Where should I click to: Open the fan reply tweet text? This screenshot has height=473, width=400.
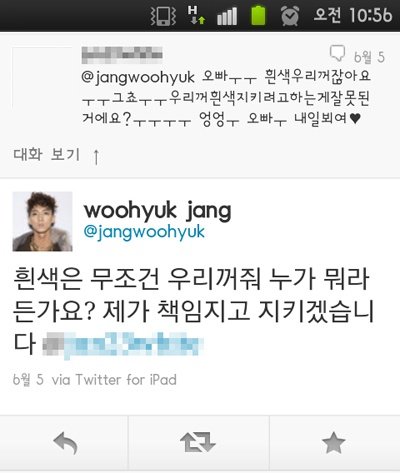pos(226,97)
